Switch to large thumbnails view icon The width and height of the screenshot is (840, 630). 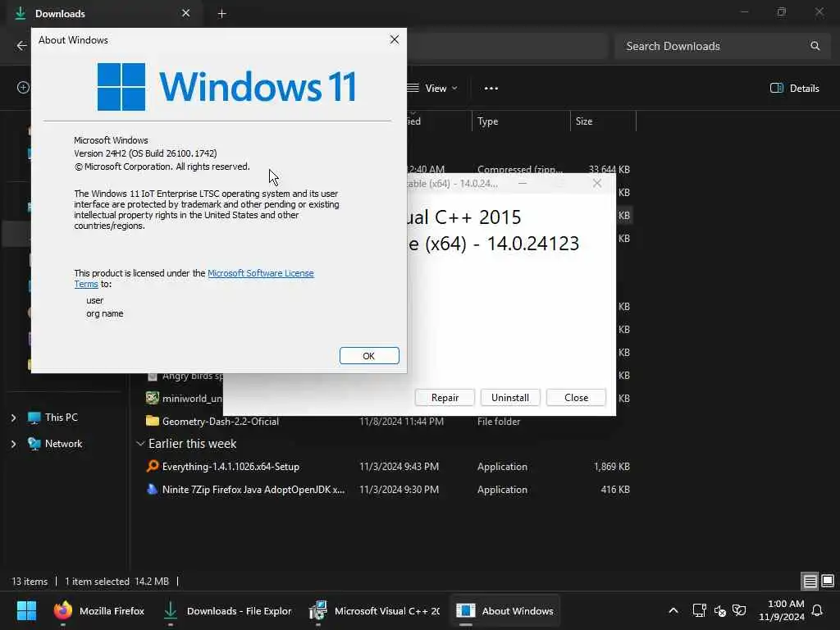pos(828,581)
